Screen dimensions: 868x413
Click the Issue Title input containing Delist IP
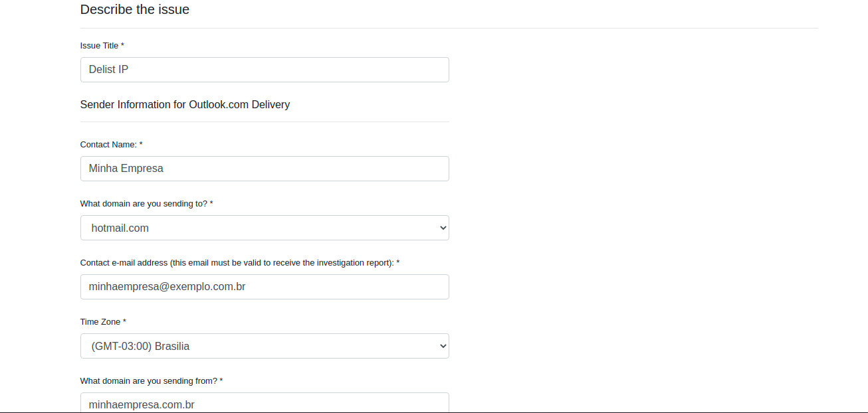click(x=265, y=70)
